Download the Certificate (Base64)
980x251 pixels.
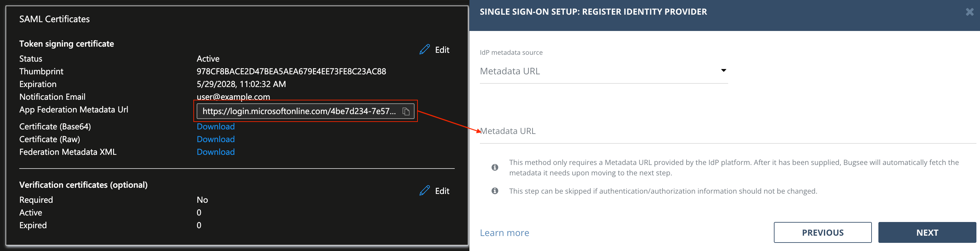pos(215,126)
